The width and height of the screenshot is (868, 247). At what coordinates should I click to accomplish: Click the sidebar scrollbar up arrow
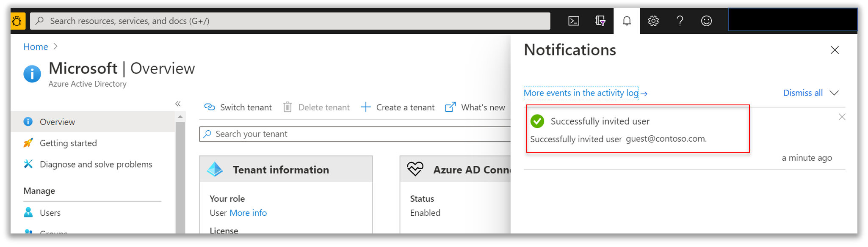click(x=180, y=117)
